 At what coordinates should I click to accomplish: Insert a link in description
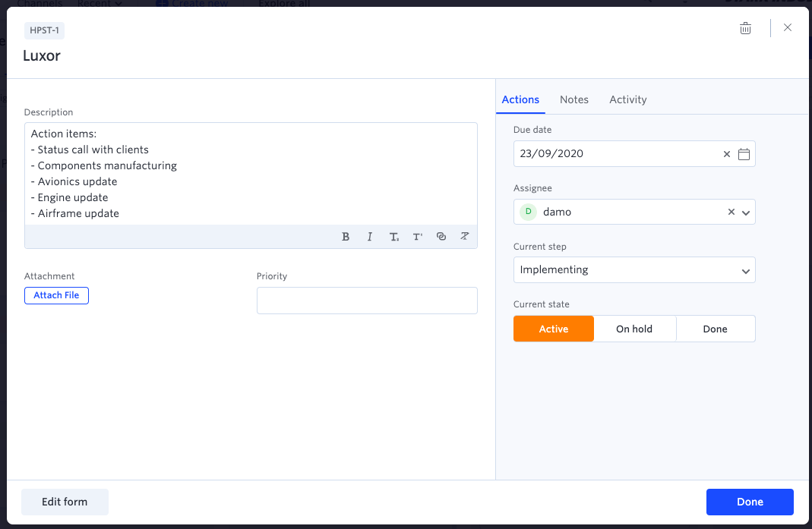441,237
